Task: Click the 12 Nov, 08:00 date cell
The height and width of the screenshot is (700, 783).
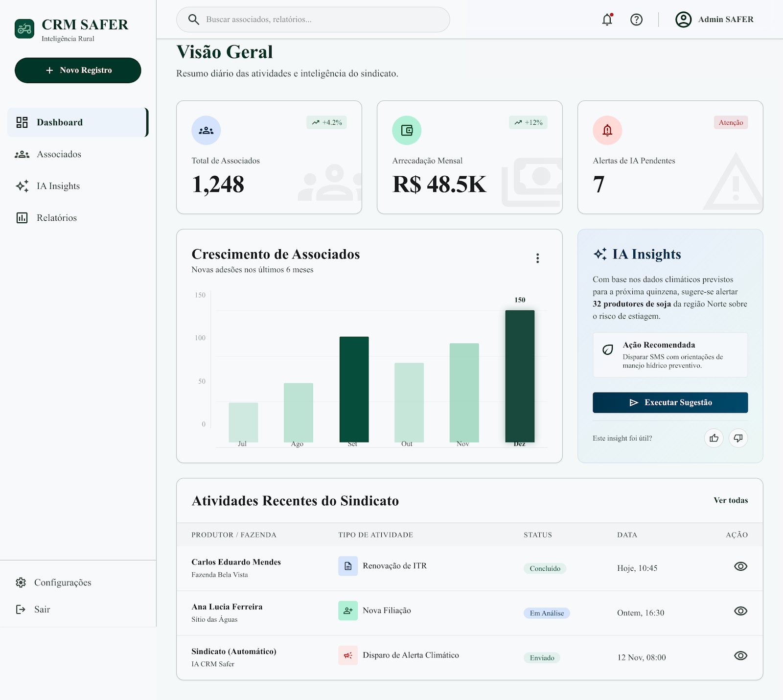Action: point(642,657)
